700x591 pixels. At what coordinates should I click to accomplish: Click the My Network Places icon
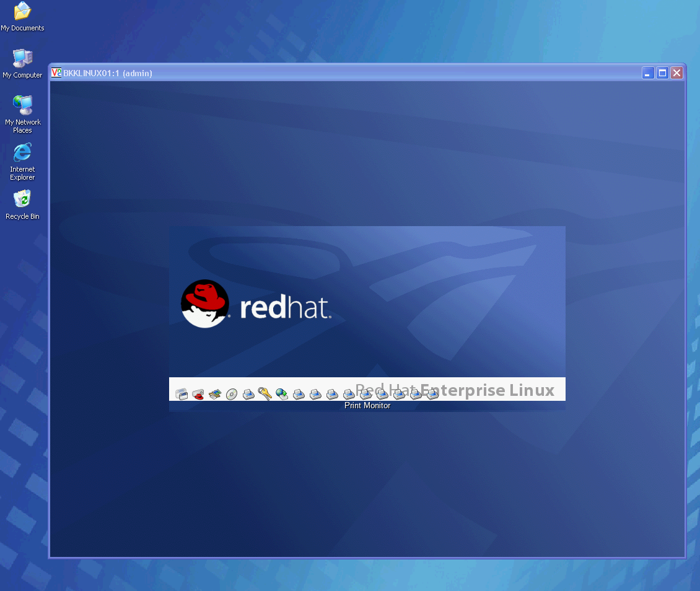22,114
